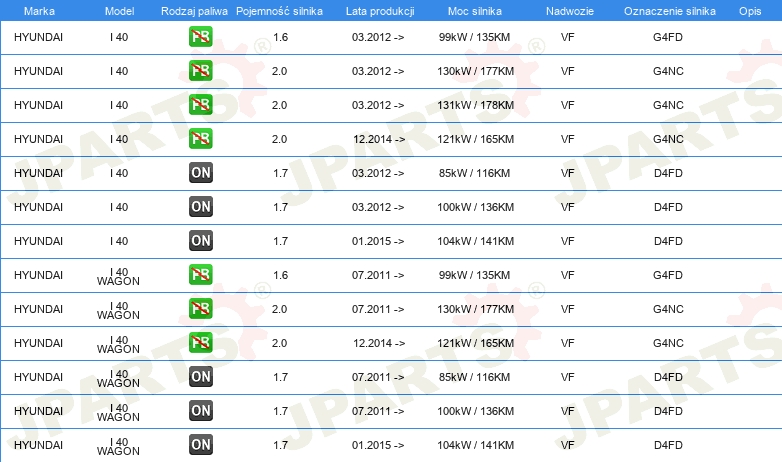782x462 pixels.
Task: Select 01.2015 -> in the I 40 sedan row
Action: click(x=378, y=241)
